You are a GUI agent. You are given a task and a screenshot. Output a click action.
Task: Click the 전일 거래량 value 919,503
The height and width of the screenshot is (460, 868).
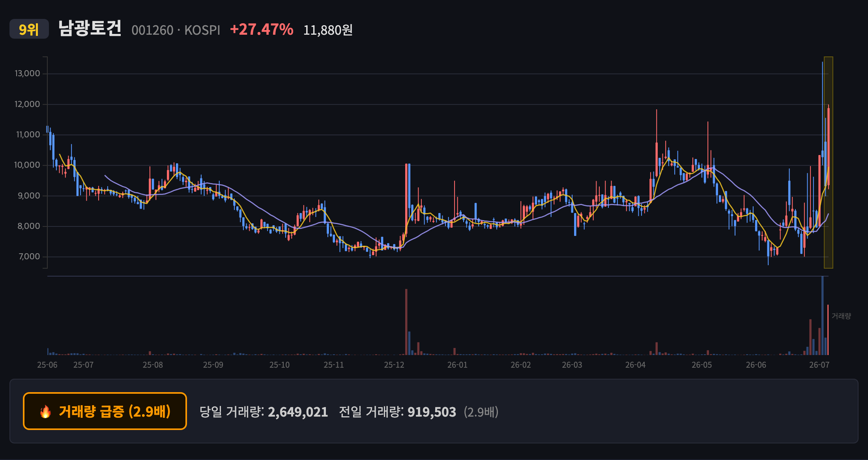(x=432, y=412)
